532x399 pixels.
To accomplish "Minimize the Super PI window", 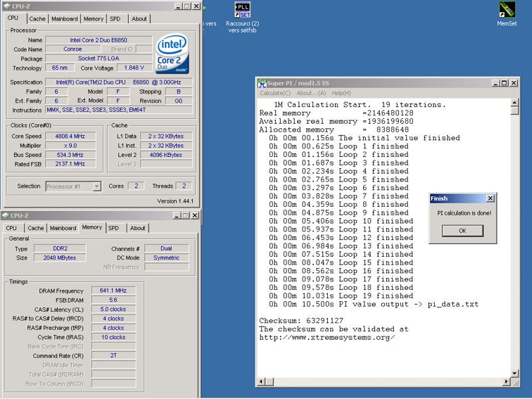I will 495,83.
